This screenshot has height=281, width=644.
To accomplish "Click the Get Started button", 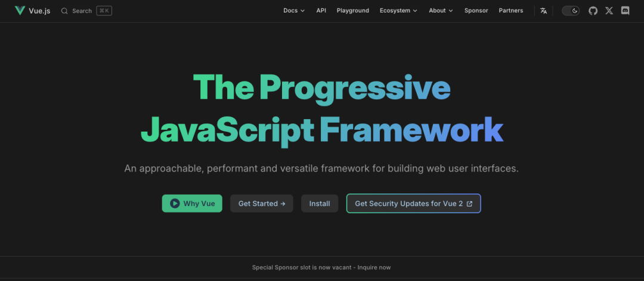I will pyautogui.click(x=262, y=204).
